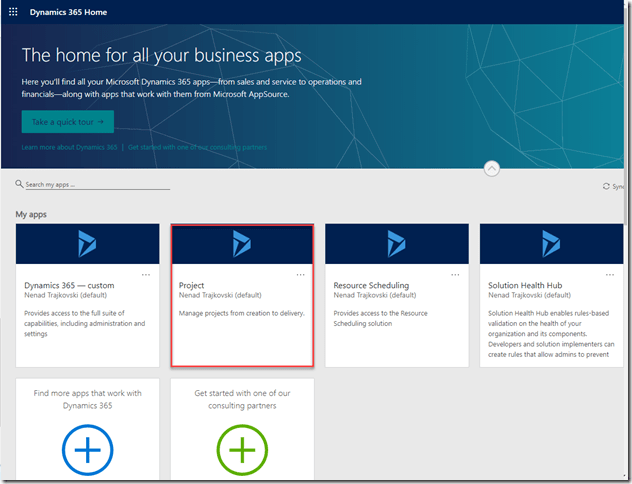Open more options on Dynamics 365 custom tile
Viewport: 632px width, 484px height.
pos(146,274)
